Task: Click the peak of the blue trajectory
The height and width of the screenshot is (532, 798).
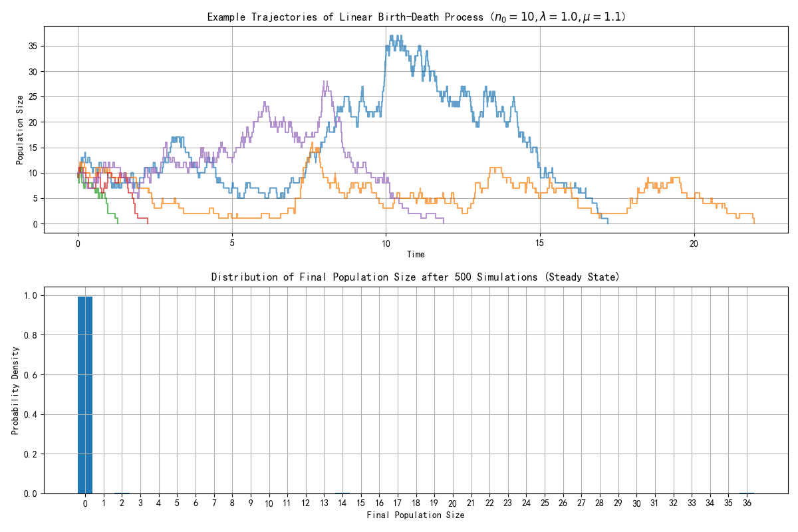Action: 392,37
